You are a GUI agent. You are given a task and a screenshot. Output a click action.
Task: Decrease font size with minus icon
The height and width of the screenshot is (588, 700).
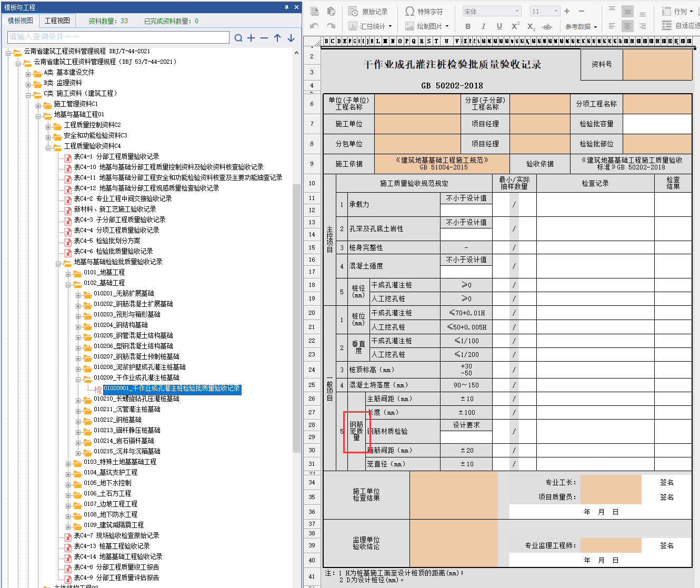point(582,11)
